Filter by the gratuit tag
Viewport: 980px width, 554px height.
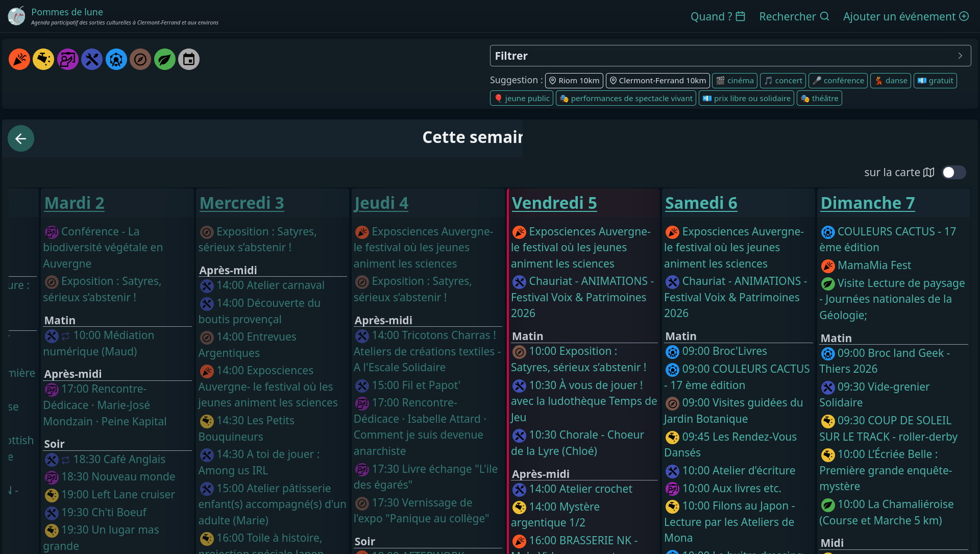tap(935, 81)
